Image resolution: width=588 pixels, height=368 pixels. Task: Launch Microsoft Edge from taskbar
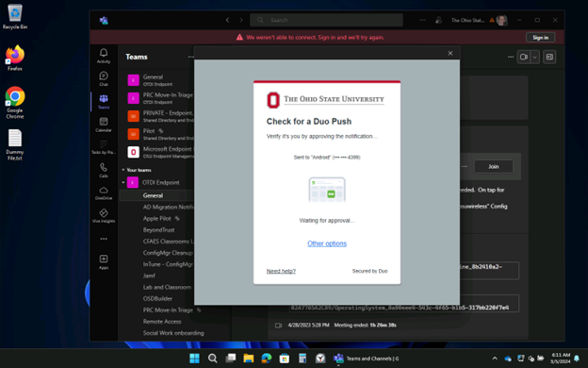(267, 359)
